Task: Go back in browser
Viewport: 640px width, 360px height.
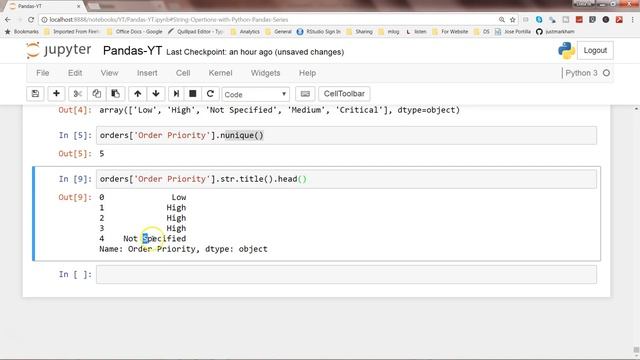Action: (x=8, y=20)
